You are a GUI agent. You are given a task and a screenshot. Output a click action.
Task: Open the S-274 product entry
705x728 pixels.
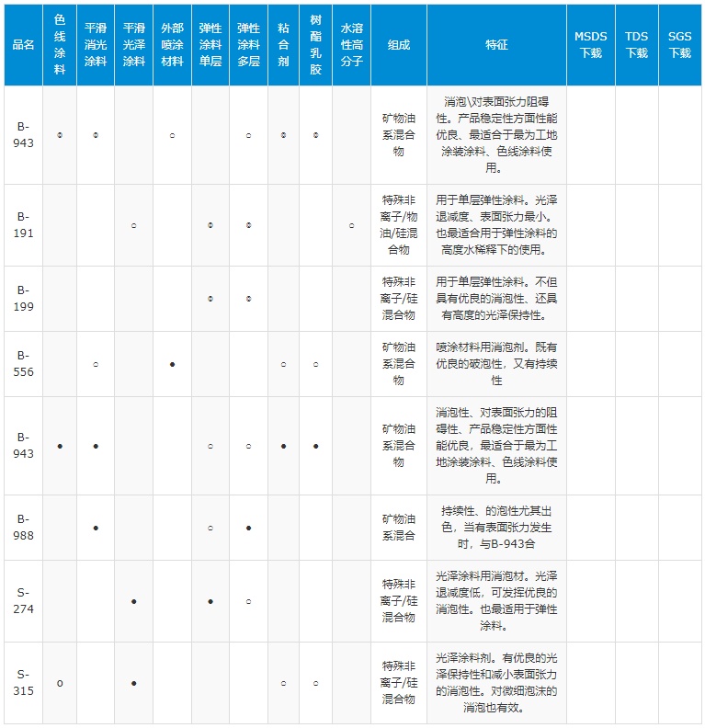pyautogui.click(x=23, y=600)
